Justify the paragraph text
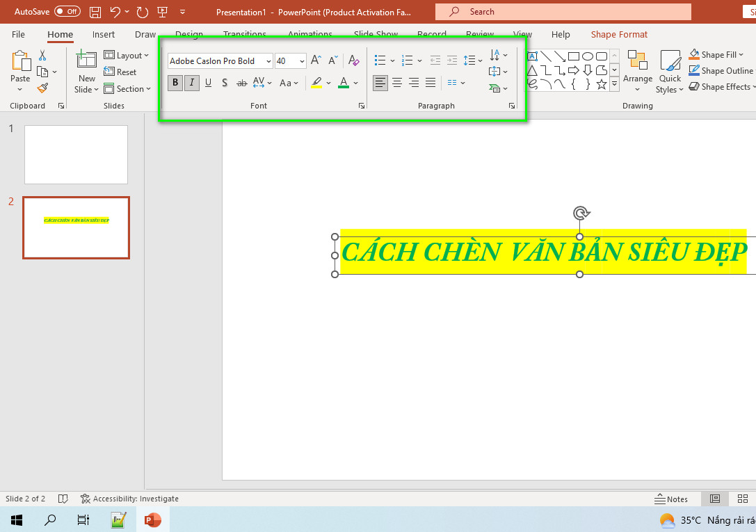 (431, 83)
